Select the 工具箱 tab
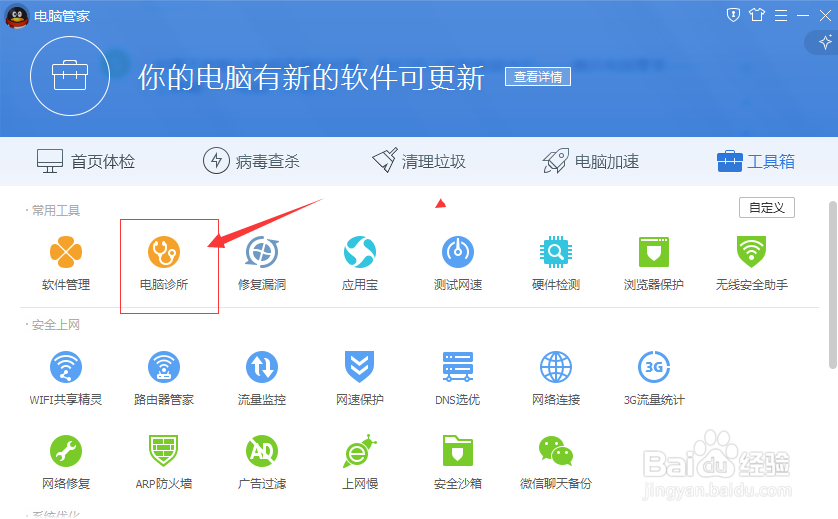Image resolution: width=838 pixels, height=519 pixels. pyautogui.click(x=756, y=161)
